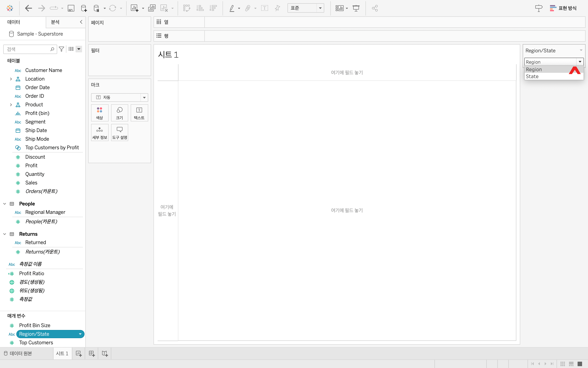The height and width of the screenshot is (368, 588).
Task: Click the Share workbook icon
Action: 375,8
